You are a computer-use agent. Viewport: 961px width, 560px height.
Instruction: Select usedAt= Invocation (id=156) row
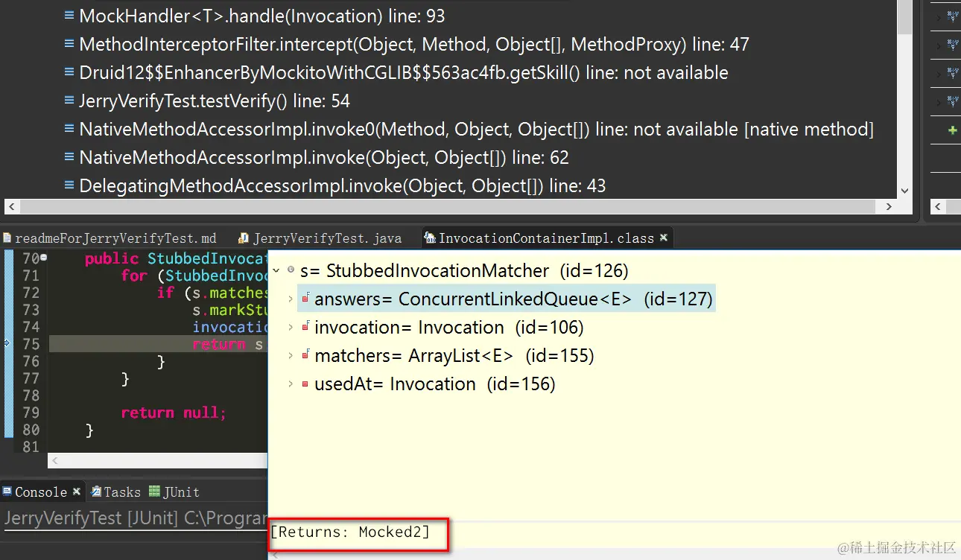(x=435, y=384)
